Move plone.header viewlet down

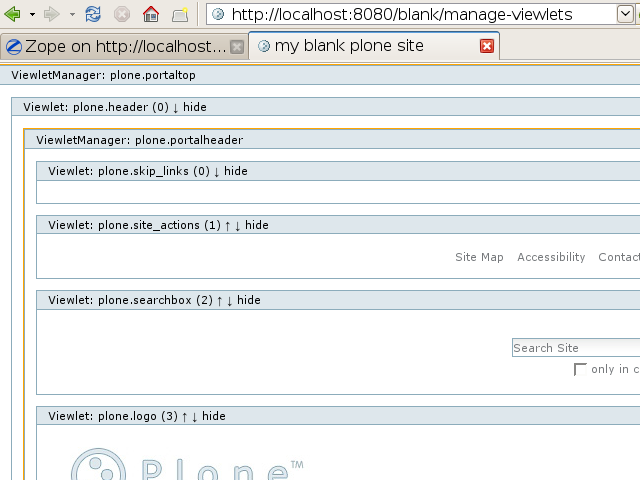coord(176,108)
